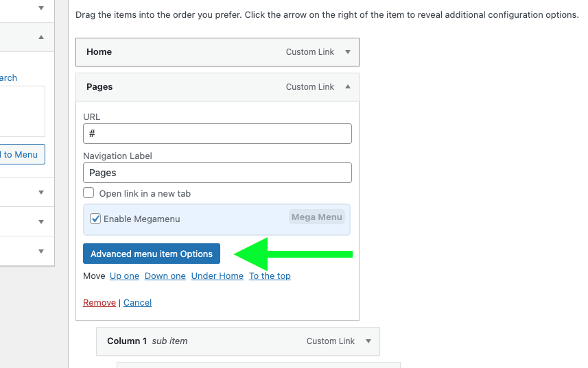Image resolution: width=588 pixels, height=368 pixels.
Task: Select the Home menu item bar
Action: click(x=217, y=52)
